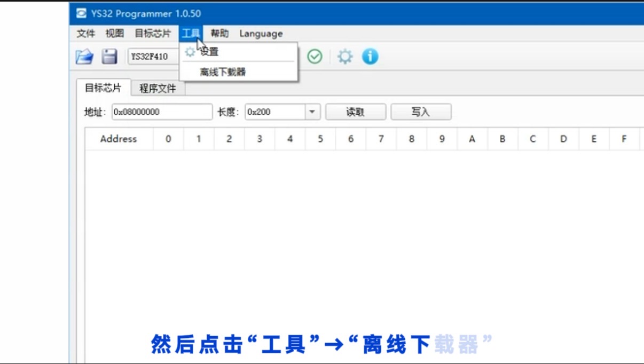The height and width of the screenshot is (364, 644).
Task: Click column header 0
Action: 168,139
